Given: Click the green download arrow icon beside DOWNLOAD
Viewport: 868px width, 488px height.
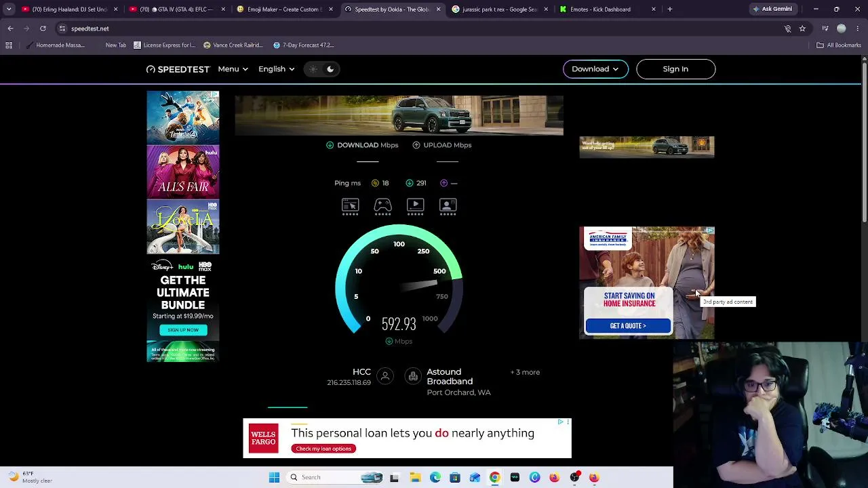Looking at the screenshot, I should tap(330, 145).
